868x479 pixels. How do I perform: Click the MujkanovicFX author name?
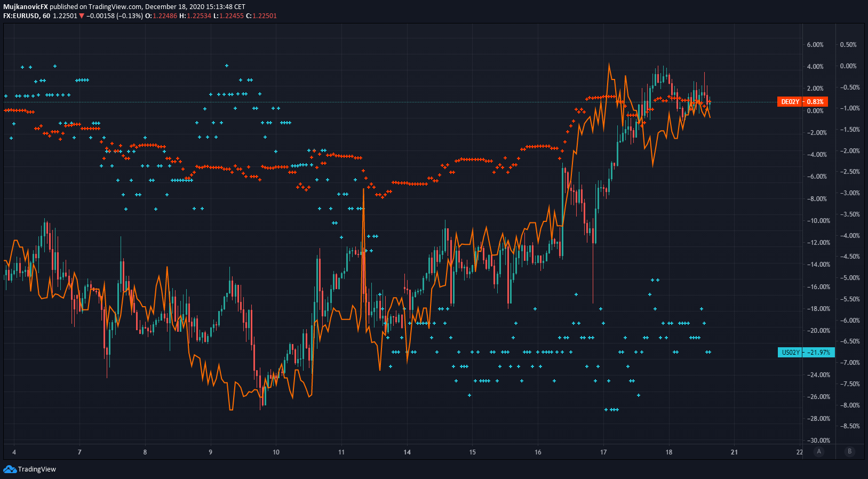point(26,7)
